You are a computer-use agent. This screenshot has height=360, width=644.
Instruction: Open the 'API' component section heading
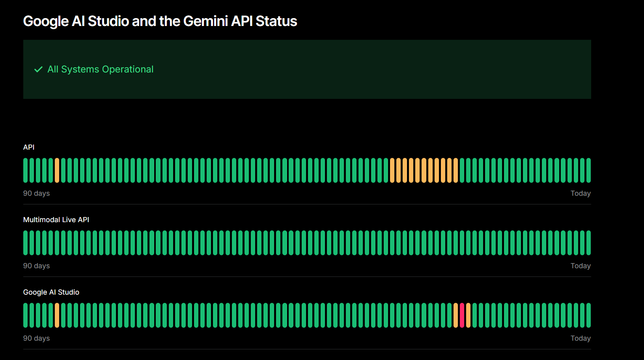pyautogui.click(x=28, y=147)
